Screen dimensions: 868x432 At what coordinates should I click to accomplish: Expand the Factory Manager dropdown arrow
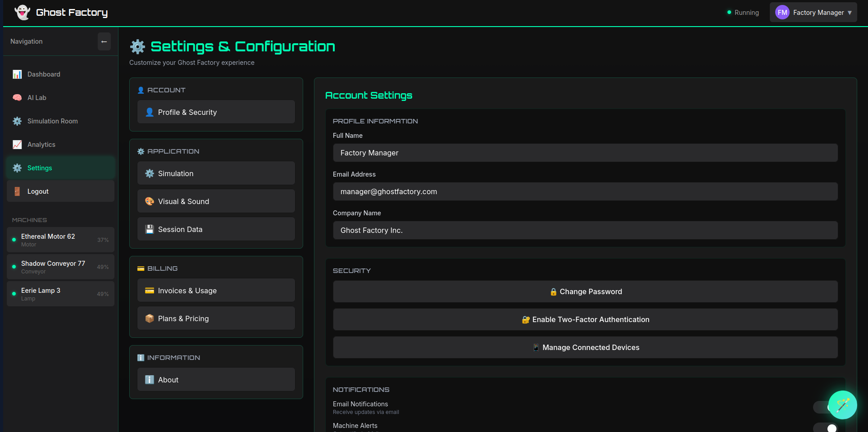pos(850,13)
